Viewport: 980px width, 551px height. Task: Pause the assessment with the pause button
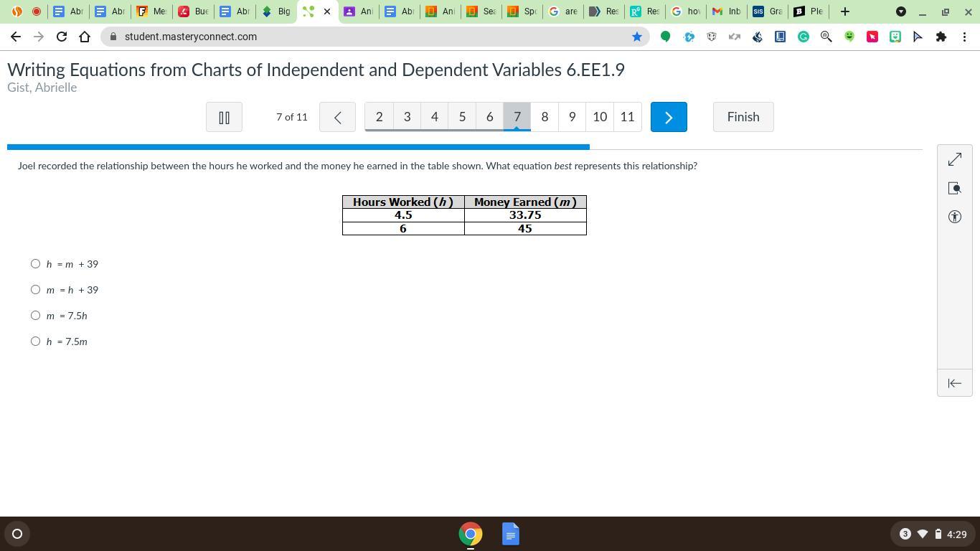(x=224, y=117)
